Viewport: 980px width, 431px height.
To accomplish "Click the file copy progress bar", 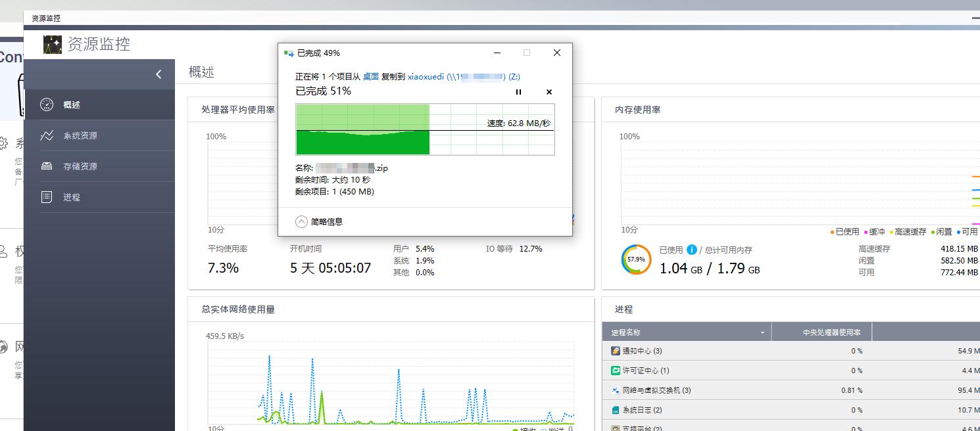I will pos(424,129).
